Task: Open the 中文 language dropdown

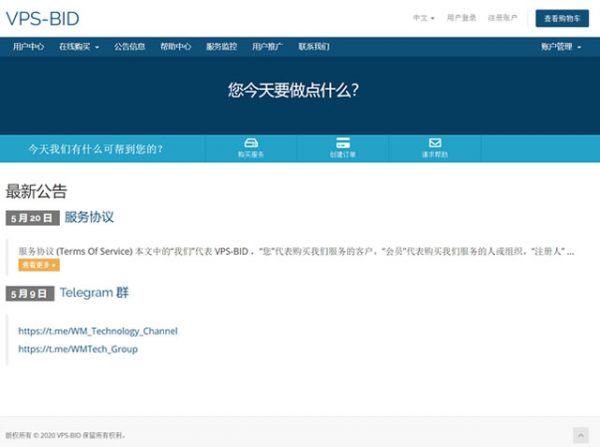Action: [424, 18]
